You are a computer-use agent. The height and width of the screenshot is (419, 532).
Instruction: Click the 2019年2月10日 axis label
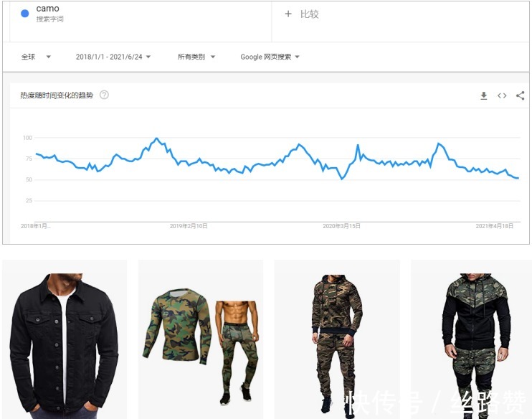point(189,226)
